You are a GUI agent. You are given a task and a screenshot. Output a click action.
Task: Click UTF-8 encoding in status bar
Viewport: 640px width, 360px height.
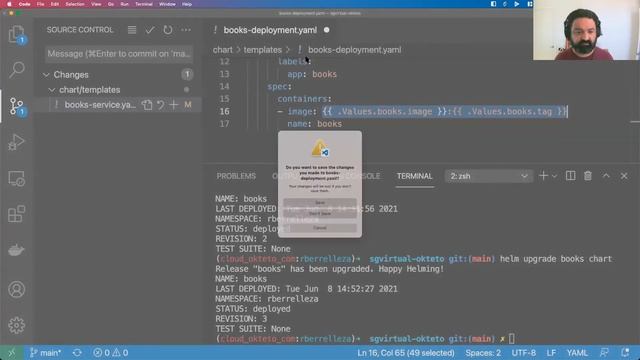coord(524,353)
